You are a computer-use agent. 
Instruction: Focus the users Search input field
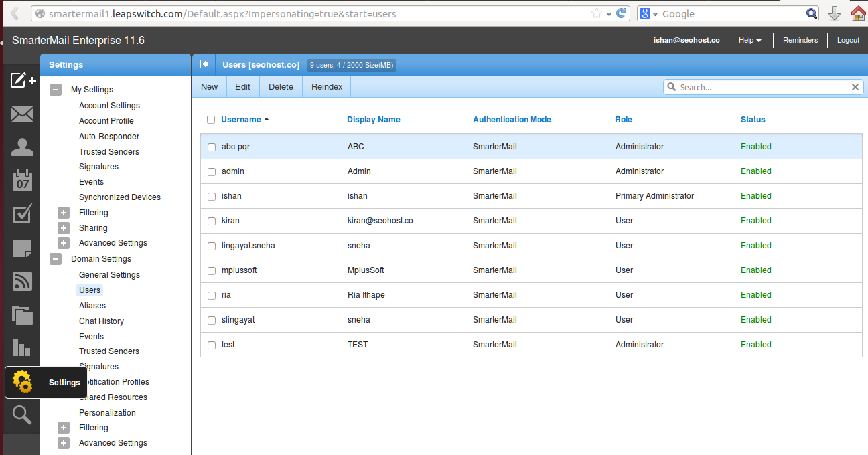pyautogui.click(x=764, y=87)
